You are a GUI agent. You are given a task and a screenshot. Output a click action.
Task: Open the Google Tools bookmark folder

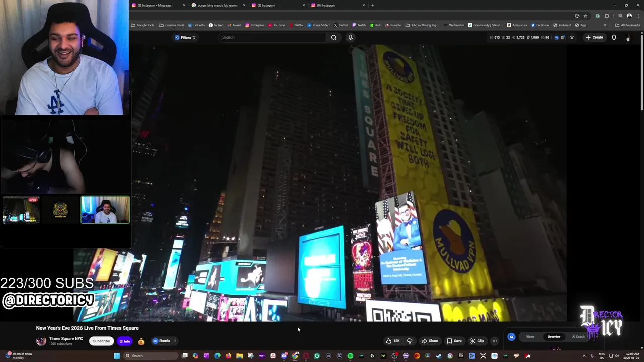click(143, 25)
